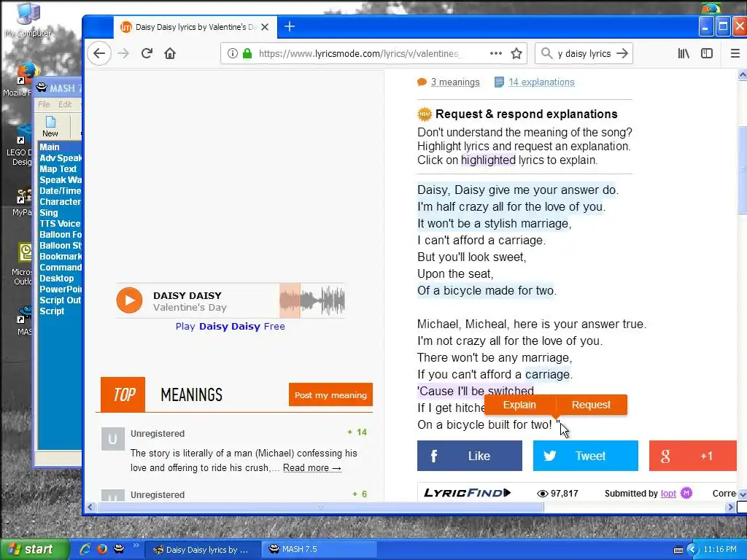Click the LyricFind logo

tap(468, 493)
